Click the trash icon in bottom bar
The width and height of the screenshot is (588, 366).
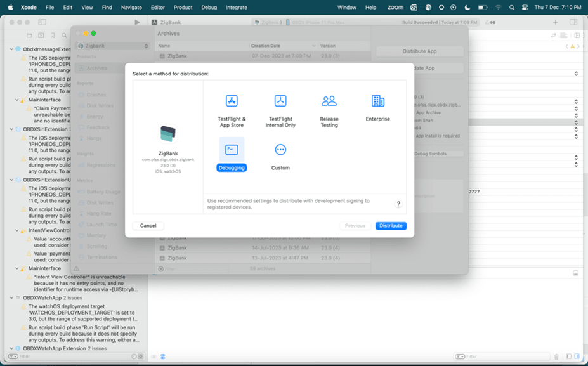click(x=556, y=356)
